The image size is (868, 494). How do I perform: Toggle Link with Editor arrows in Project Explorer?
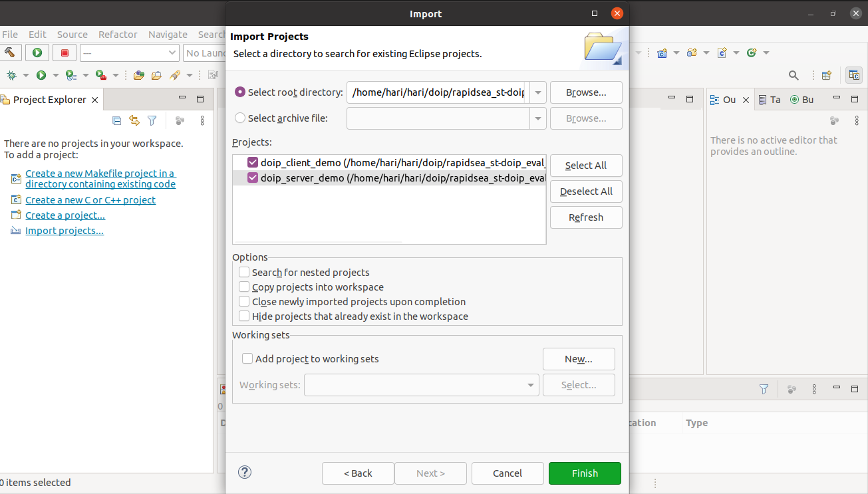tap(134, 120)
